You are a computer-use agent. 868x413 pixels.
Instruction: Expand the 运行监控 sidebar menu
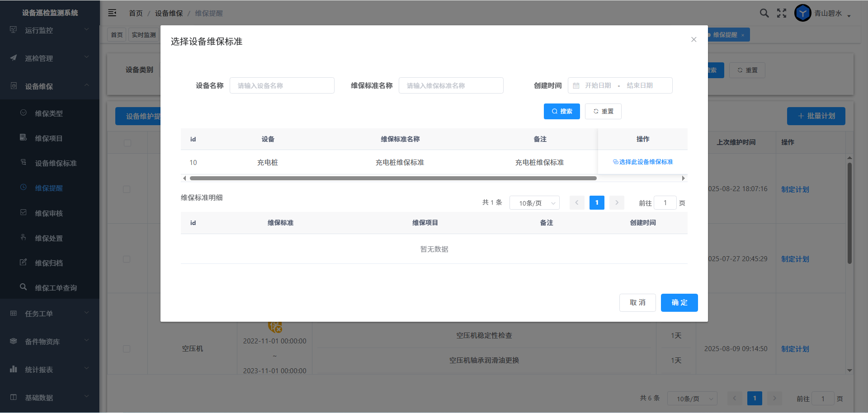[x=50, y=30]
